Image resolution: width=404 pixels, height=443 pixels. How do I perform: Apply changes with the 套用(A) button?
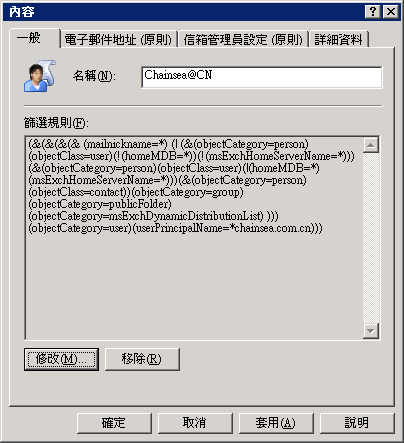click(x=276, y=423)
